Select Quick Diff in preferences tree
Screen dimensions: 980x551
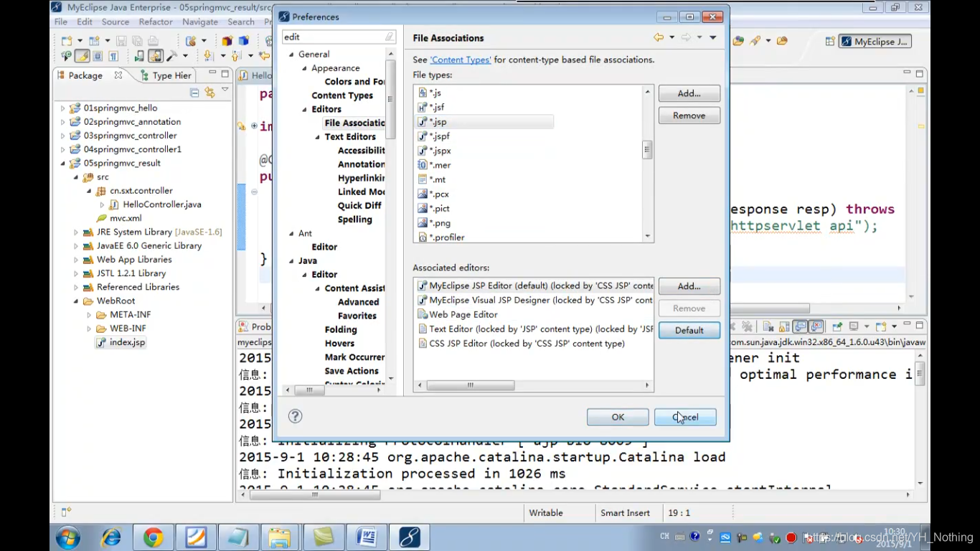(x=359, y=206)
